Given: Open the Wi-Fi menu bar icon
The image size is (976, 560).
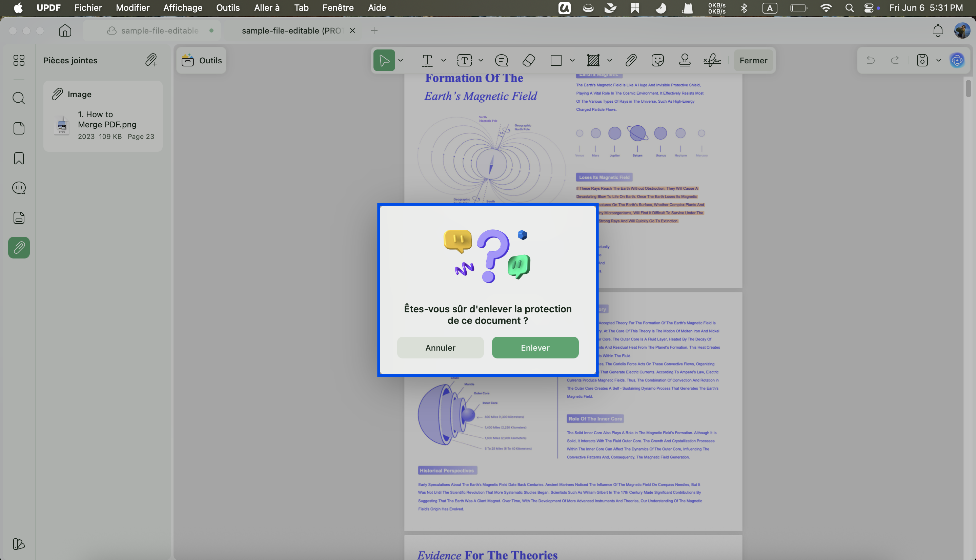Looking at the screenshot, I should [826, 8].
